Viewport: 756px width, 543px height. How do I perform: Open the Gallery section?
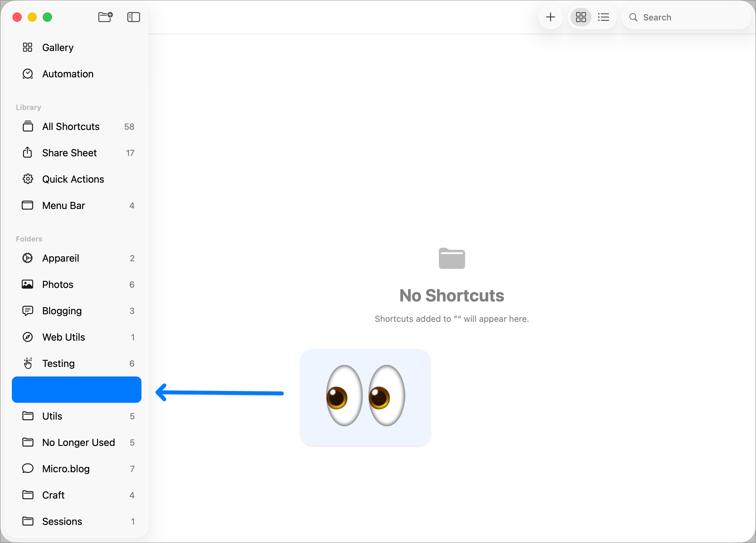(58, 47)
